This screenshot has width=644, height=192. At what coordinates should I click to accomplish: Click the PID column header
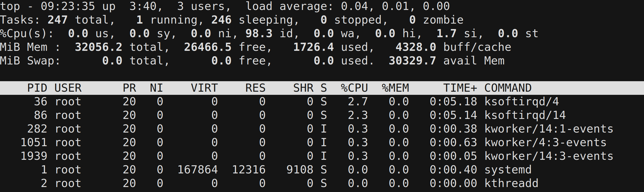point(37,88)
